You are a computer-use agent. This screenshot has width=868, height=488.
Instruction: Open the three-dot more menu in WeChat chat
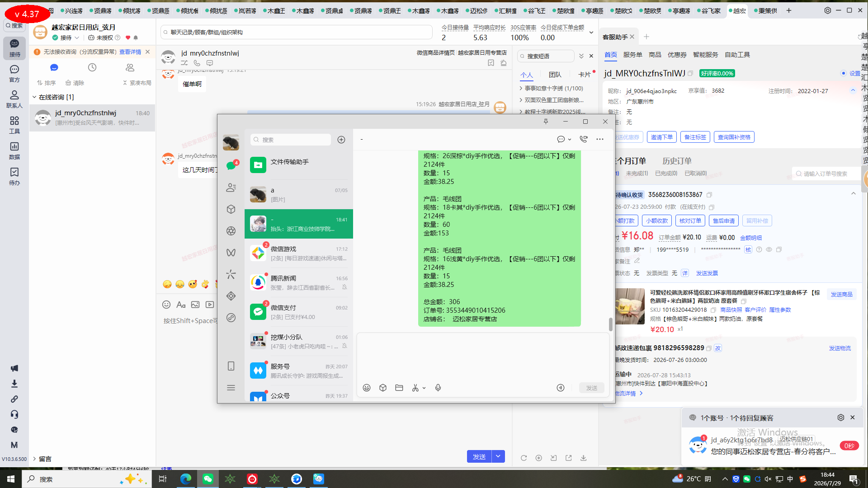(600, 139)
